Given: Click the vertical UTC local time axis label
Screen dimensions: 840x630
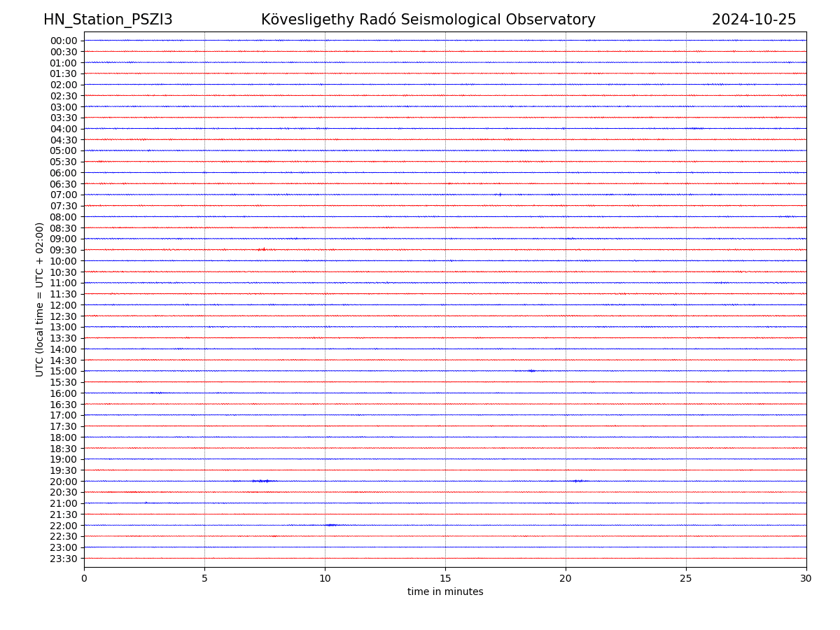Looking at the screenshot, I should 40,299.
